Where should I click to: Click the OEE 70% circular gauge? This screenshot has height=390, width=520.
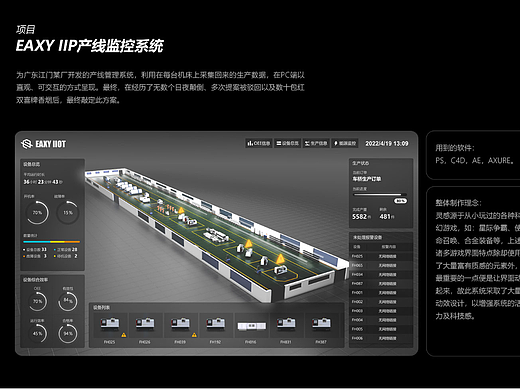(37, 301)
